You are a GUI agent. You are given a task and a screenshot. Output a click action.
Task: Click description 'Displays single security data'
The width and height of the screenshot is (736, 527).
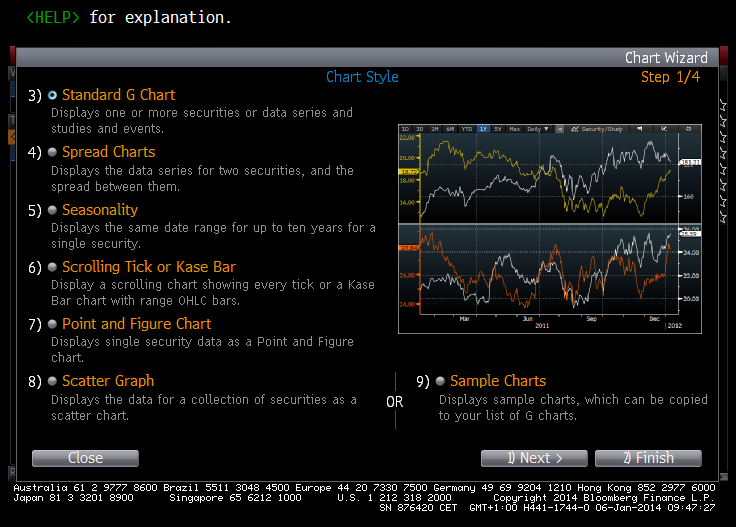(202, 350)
